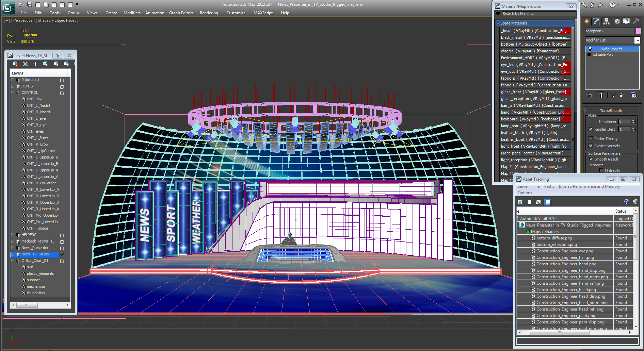Expand the Macbook_retina_15 layer
This screenshot has width=644, height=351.
click(13, 241)
